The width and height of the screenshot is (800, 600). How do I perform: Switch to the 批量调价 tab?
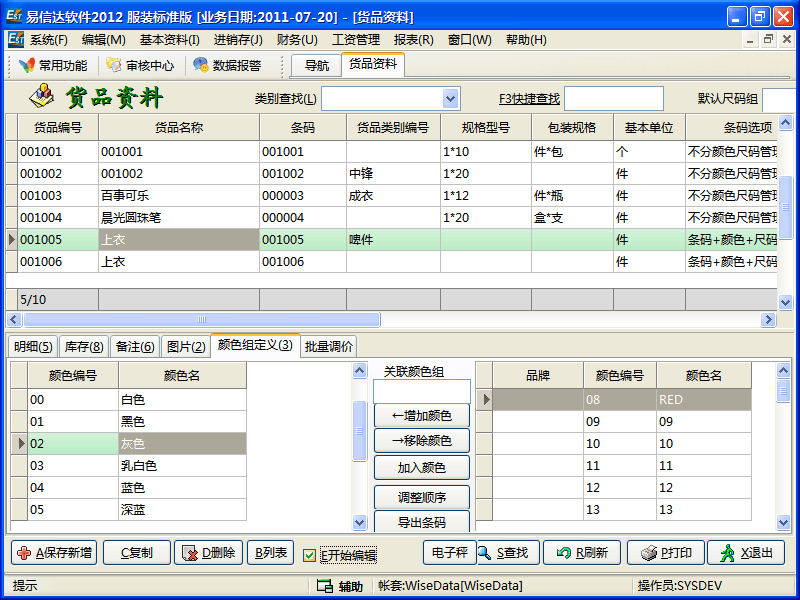[328, 347]
